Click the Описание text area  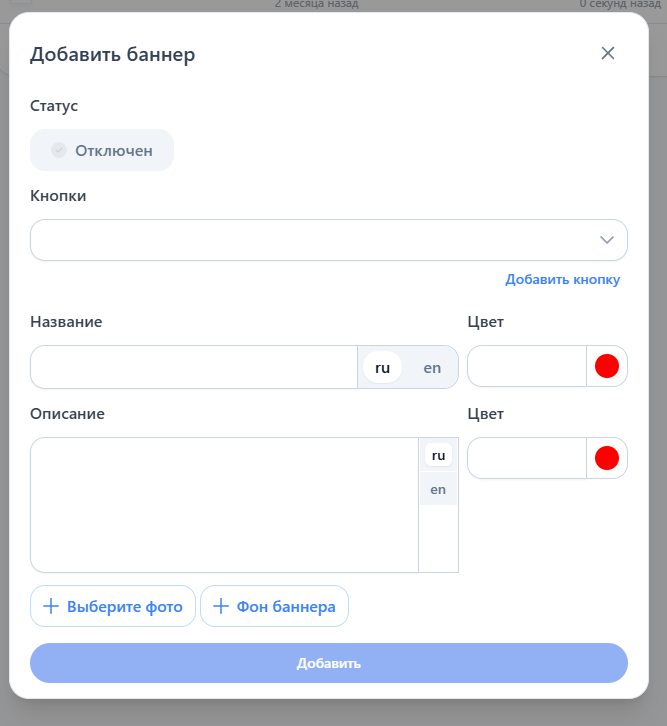224,504
